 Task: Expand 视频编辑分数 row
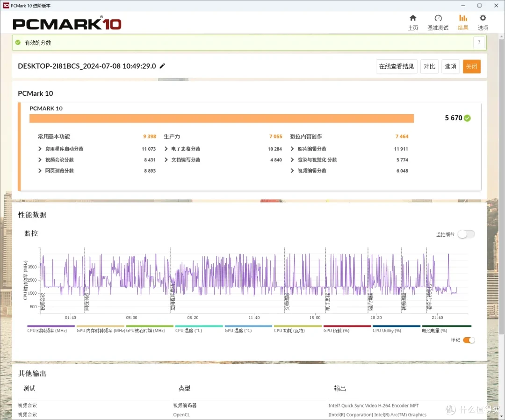tap(292, 171)
